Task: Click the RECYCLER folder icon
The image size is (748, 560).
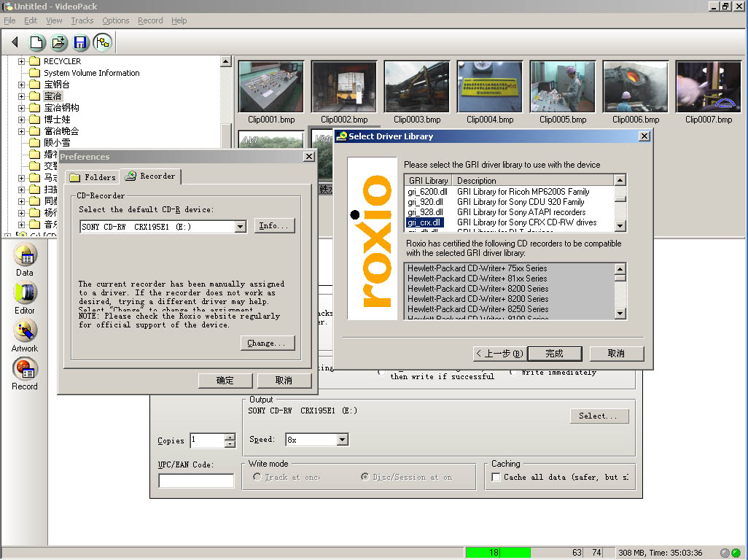Action: coord(34,61)
